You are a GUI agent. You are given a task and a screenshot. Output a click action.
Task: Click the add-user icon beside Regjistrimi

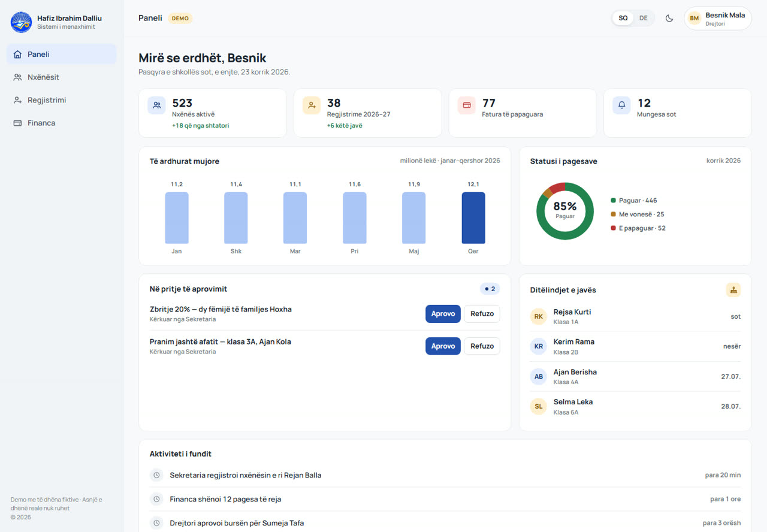click(x=17, y=100)
